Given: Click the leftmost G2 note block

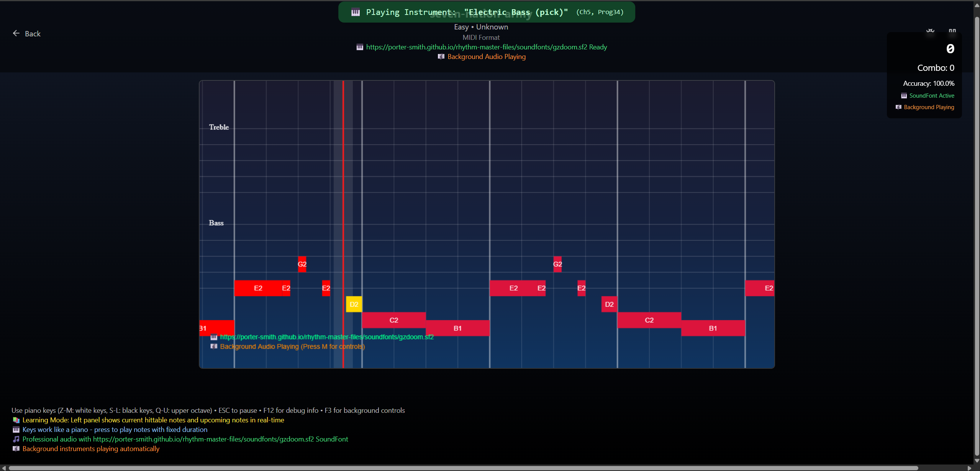Looking at the screenshot, I should pos(302,264).
